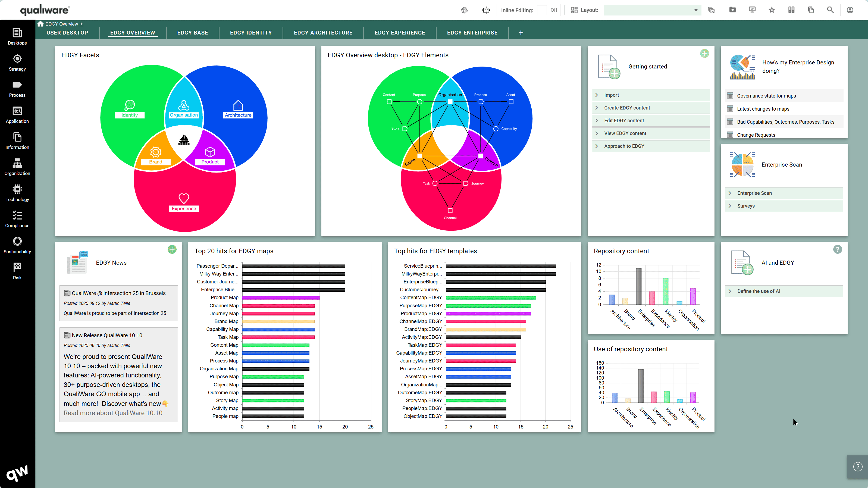Click the select-windows icon beside Layout dropdown

711,10
